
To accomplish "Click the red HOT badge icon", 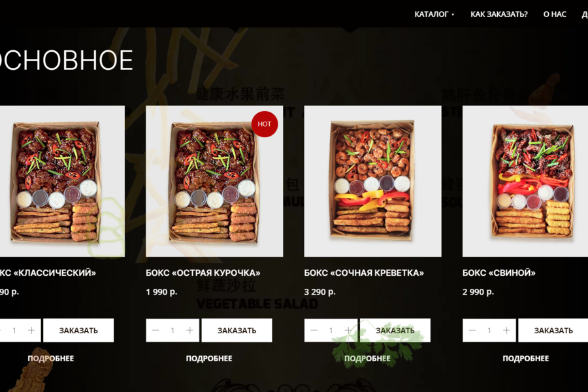I will click(265, 123).
